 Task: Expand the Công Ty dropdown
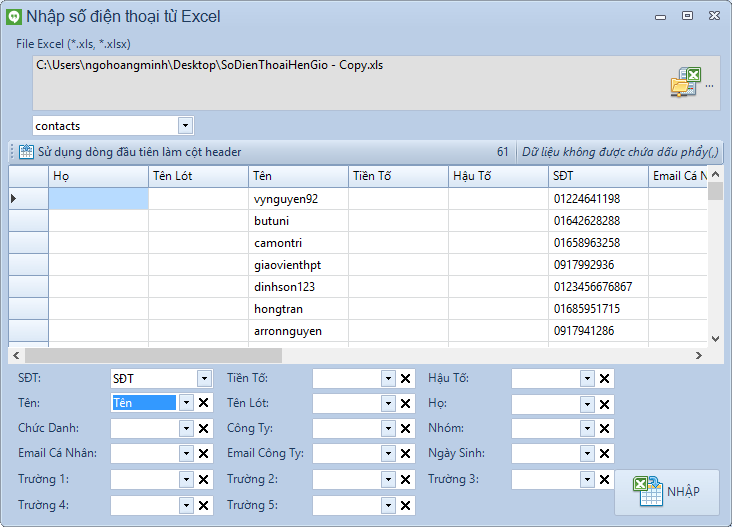(388, 429)
